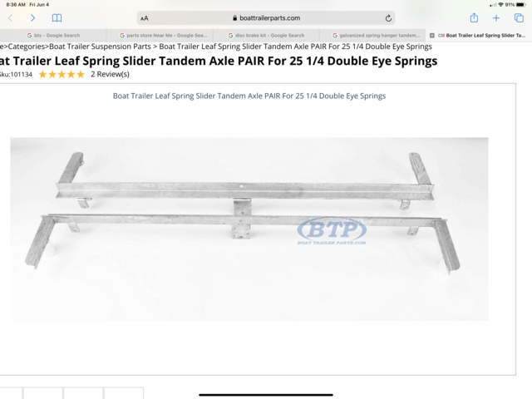Enlarge the leaf spring slider product photo
The width and height of the screenshot is (532, 399).
coord(249,229)
